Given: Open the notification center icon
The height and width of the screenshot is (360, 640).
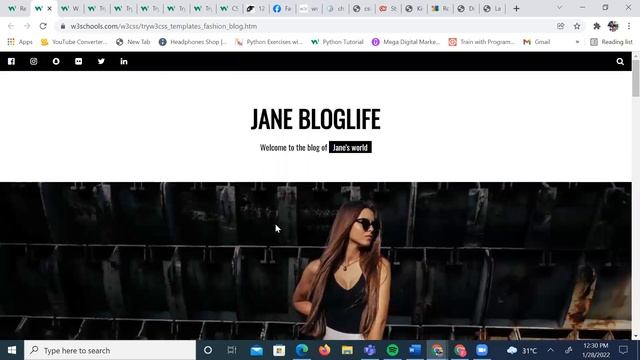Looking at the screenshot, I should point(623,350).
